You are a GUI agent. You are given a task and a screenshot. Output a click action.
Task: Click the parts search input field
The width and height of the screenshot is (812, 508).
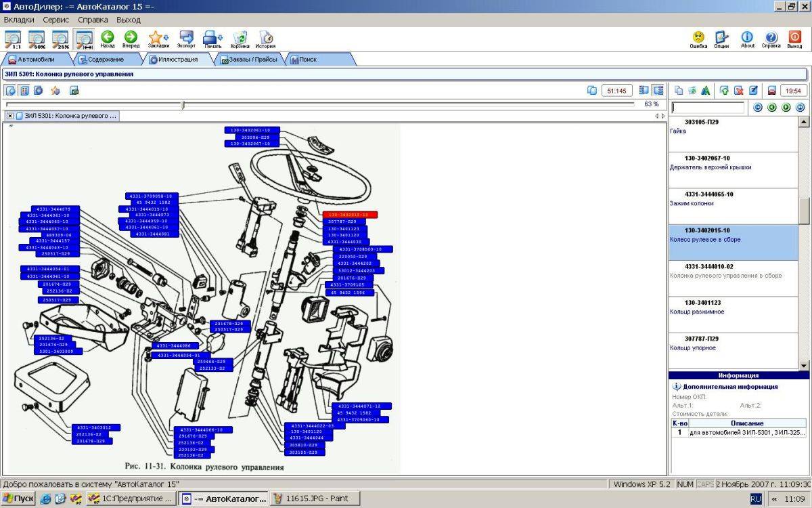[708, 107]
